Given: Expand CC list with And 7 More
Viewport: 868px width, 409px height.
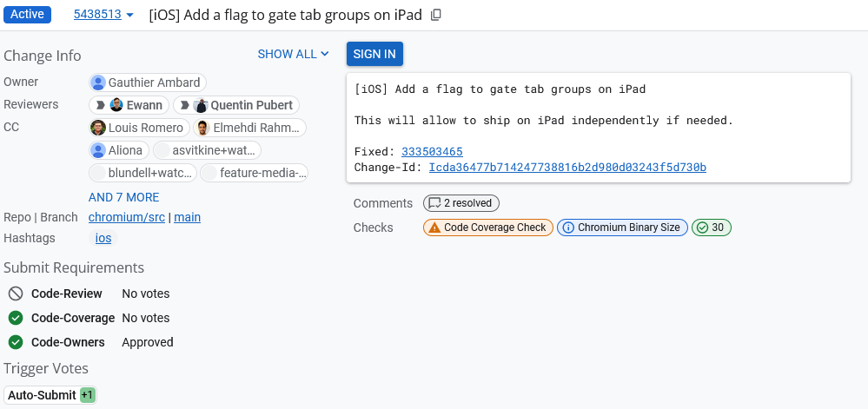Looking at the screenshot, I should pyautogui.click(x=123, y=197).
